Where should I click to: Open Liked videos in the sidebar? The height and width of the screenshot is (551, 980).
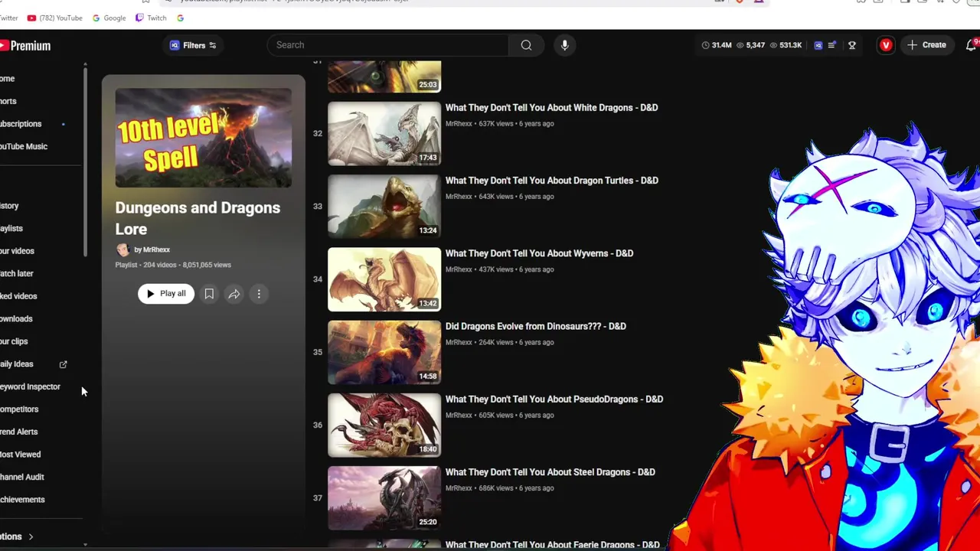pyautogui.click(x=18, y=296)
